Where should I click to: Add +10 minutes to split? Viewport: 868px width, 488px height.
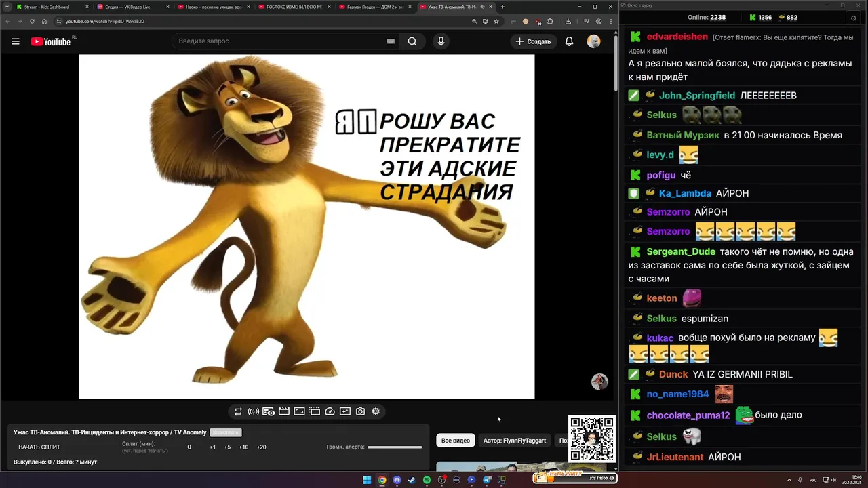point(243,447)
